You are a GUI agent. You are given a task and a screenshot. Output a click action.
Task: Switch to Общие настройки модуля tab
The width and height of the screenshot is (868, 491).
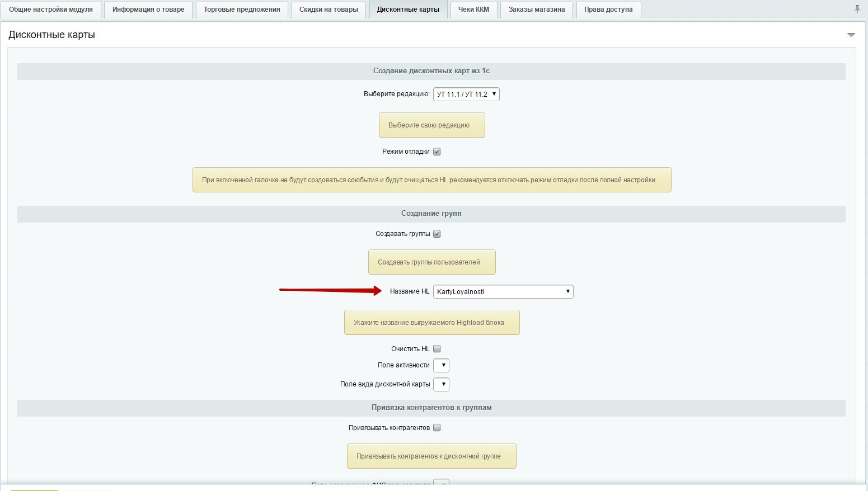(x=51, y=10)
